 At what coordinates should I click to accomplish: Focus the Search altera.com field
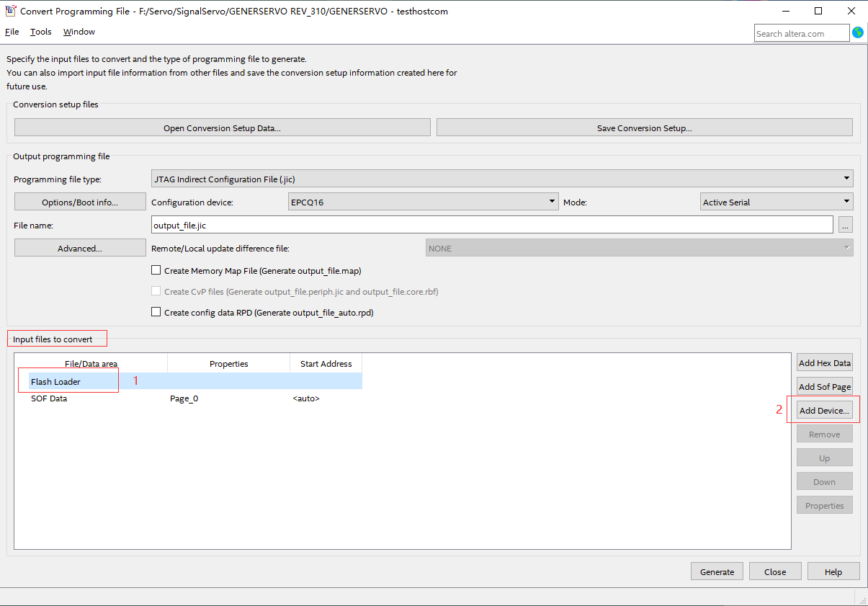pos(802,33)
